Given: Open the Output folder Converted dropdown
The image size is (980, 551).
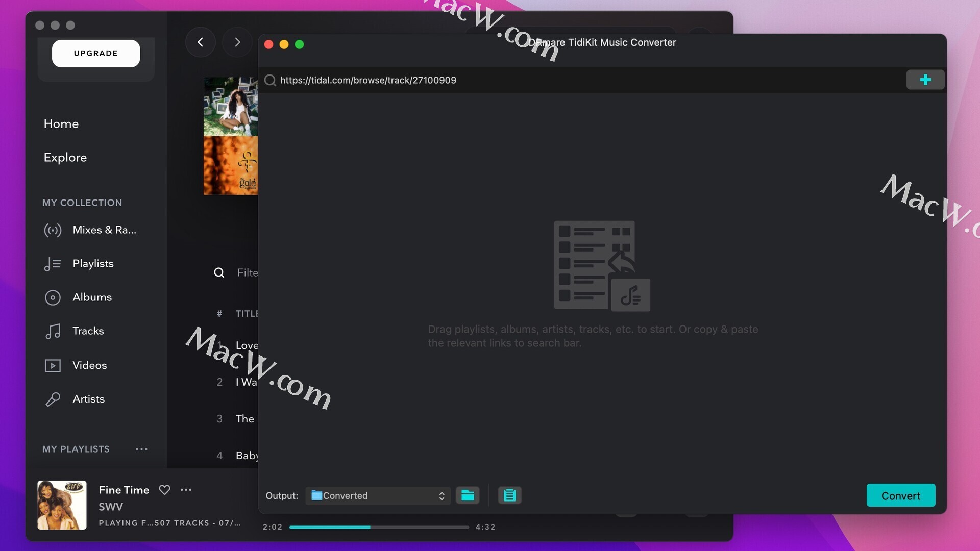Looking at the screenshot, I should click(x=378, y=495).
